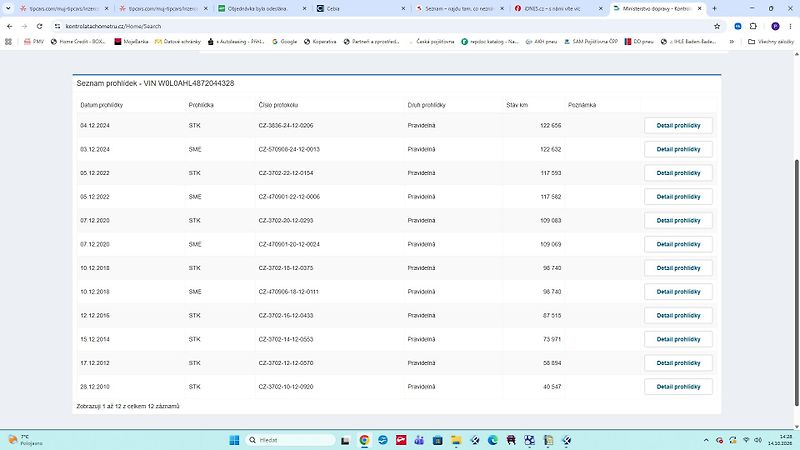Click the page vertical scrollbar
Image resolution: width=800 pixels, height=450 pixels.
pyautogui.click(x=796, y=283)
